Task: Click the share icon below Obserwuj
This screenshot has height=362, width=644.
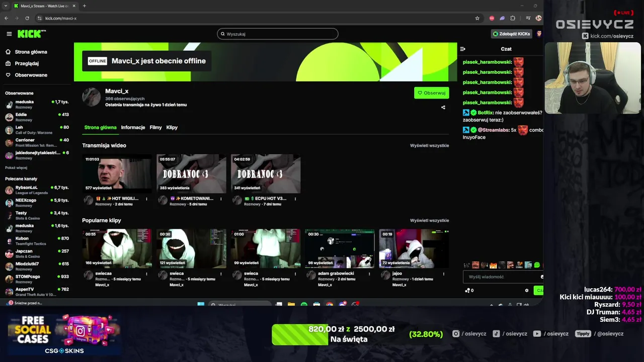Action: tap(443, 107)
